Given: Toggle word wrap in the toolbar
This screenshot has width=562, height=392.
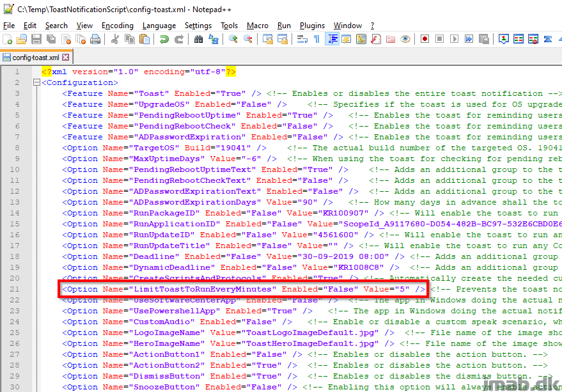Looking at the screenshot, I should (302, 39).
